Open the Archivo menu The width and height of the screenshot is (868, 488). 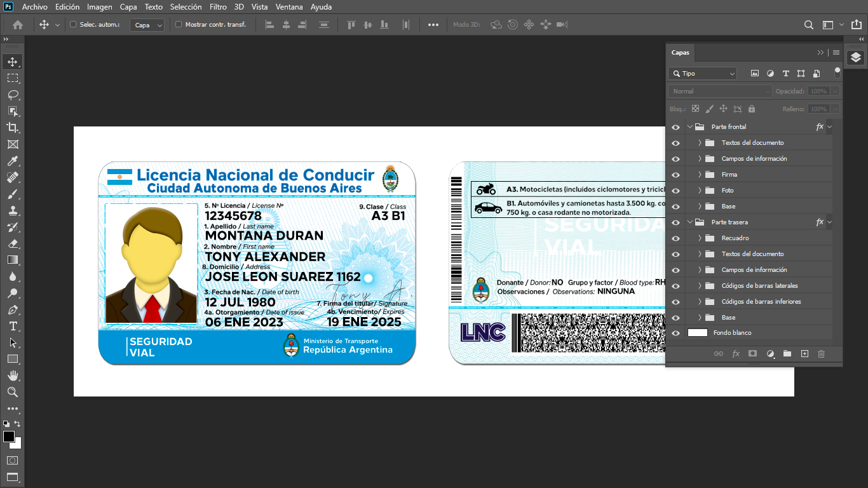[35, 7]
